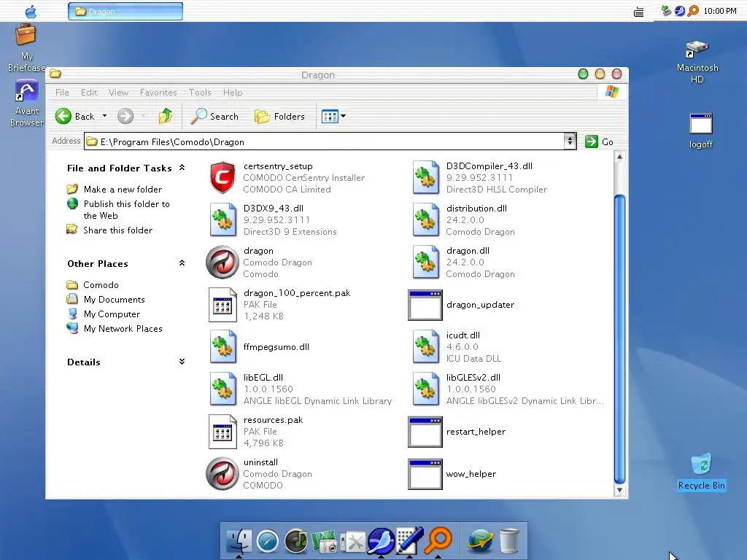Open the Edit menu
Screen dimensions: 747x560
coord(88,93)
